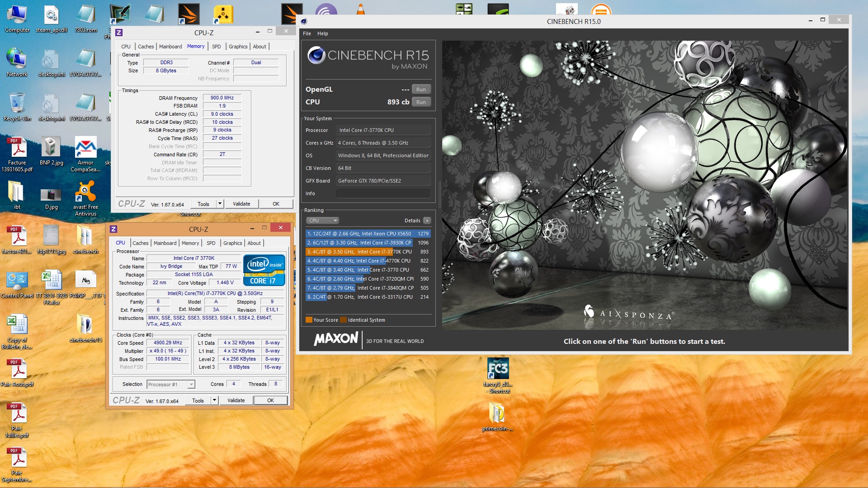Click the Your Score orange legend swatch
The height and width of the screenshot is (488, 868).
coord(309,320)
